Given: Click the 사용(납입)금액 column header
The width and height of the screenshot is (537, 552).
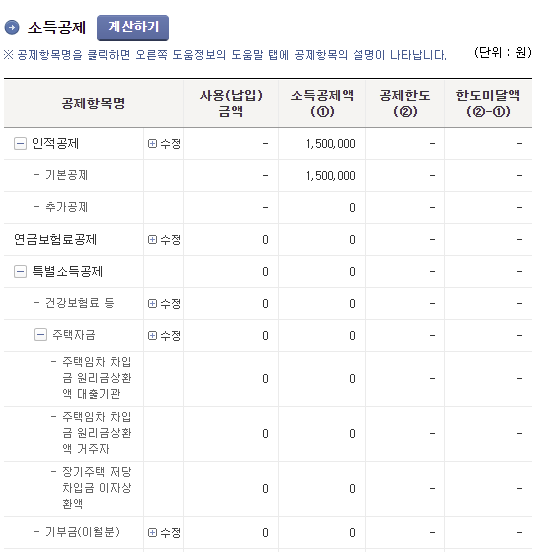Looking at the screenshot, I should (x=231, y=104).
